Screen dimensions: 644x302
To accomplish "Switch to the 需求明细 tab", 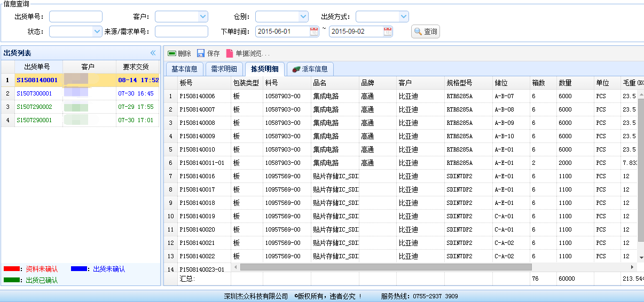I will [x=224, y=69].
